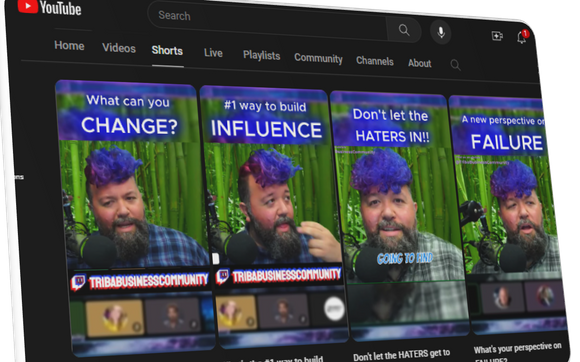Open the Home tab
The height and width of the screenshot is (362, 580).
pyautogui.click(x=69, y=45)
